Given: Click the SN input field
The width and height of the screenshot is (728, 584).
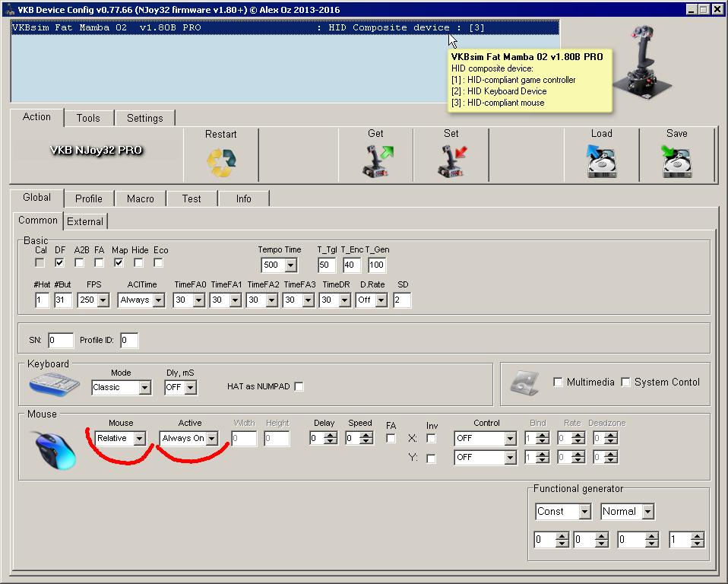Looking at the screenshot, I should click(x=60, y=340).
